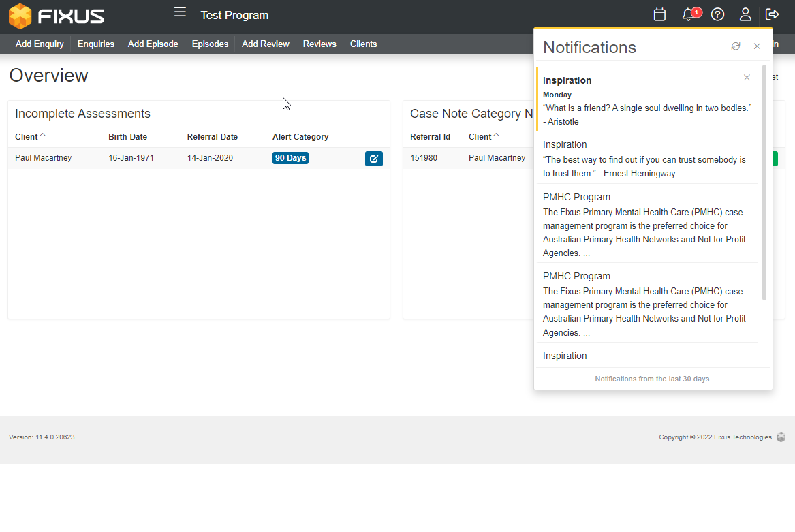Go to the Episodes page
This screenshot has width=795, height=532.
click(210, 44)
